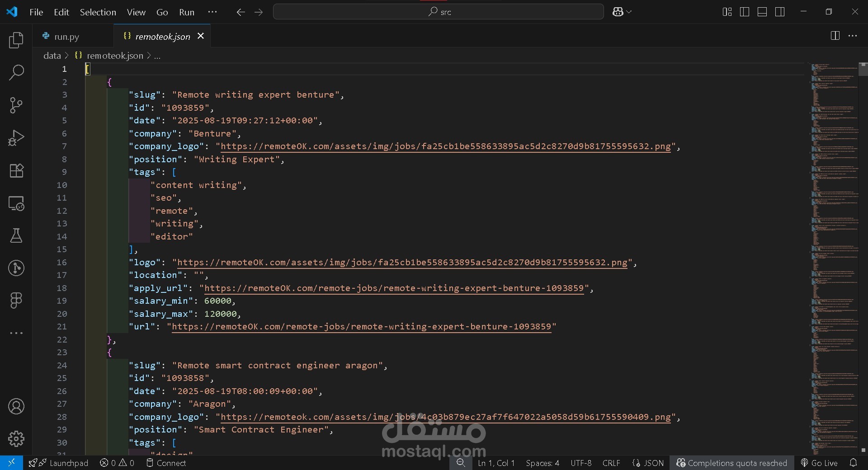This screenshot has width=868, height=470.
Task: Toggle the secondary side bar
Action: point(780,12)
